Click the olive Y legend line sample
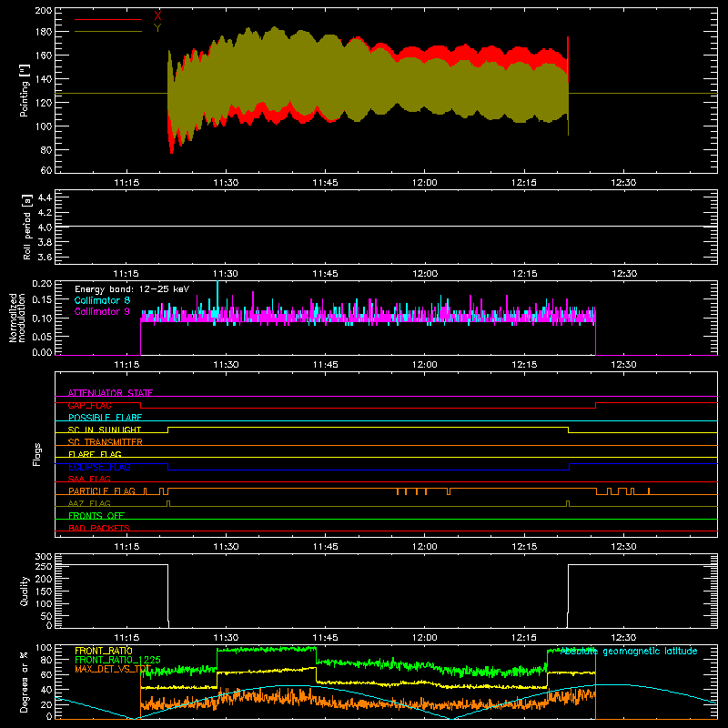Screen dimensions: 728x728 coord(108,32)
